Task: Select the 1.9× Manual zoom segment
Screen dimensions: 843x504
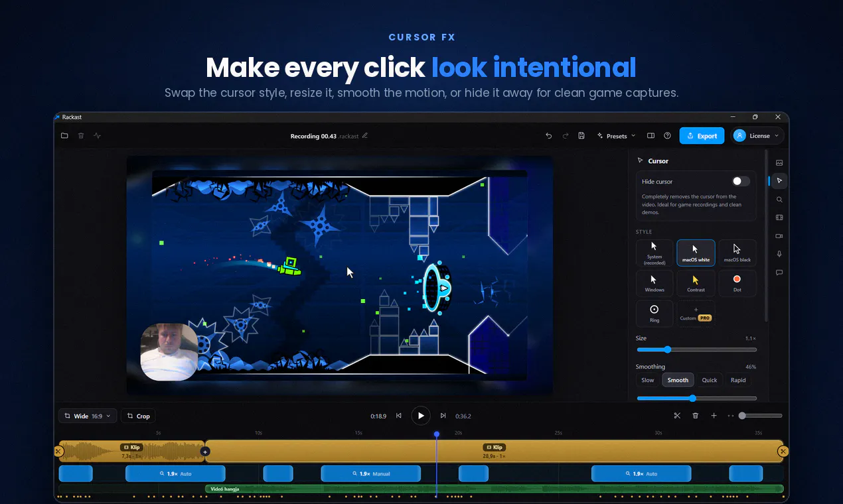Action: (371, 473)
